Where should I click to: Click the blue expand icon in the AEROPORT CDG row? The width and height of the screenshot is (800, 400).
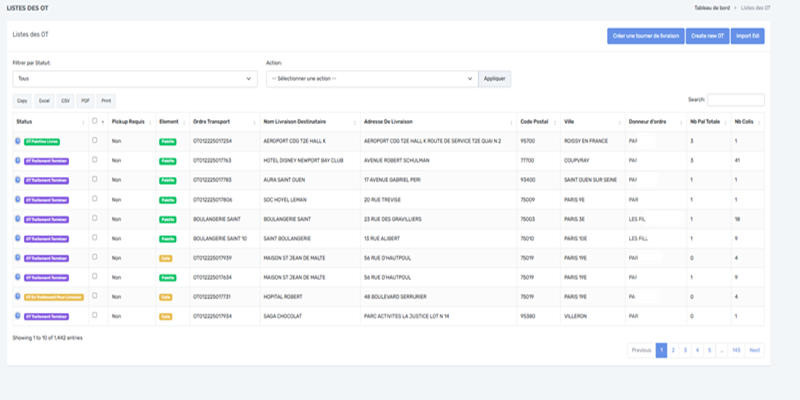(18, 141)
